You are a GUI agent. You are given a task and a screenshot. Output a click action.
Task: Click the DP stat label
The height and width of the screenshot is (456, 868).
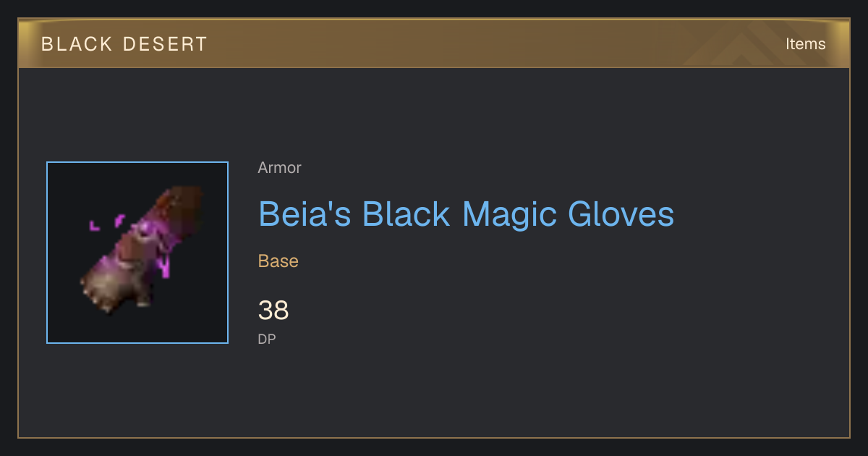tap(267, 339)
